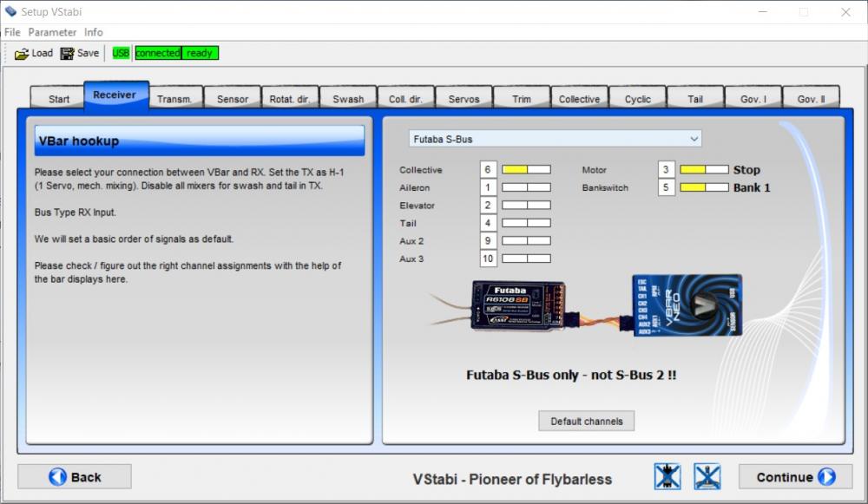Open the Collective tab

pos(579,99)
